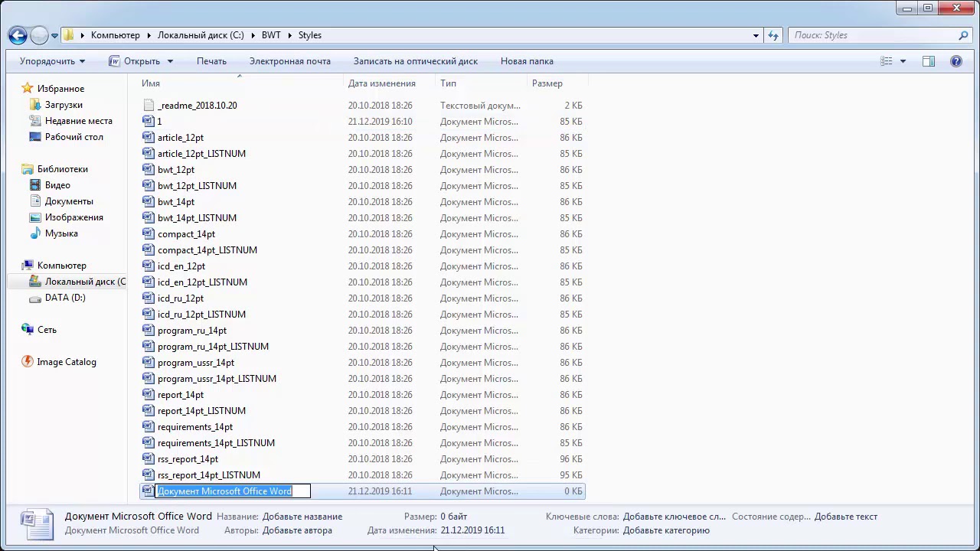Toggle the preview pane icon
980x551 pixels.
pos(929,61)
